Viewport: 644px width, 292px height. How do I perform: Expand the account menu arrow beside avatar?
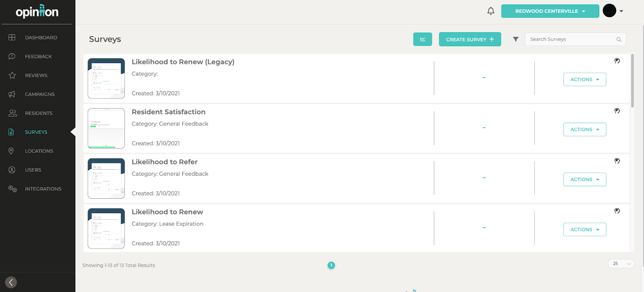click(x=621, y=11)
